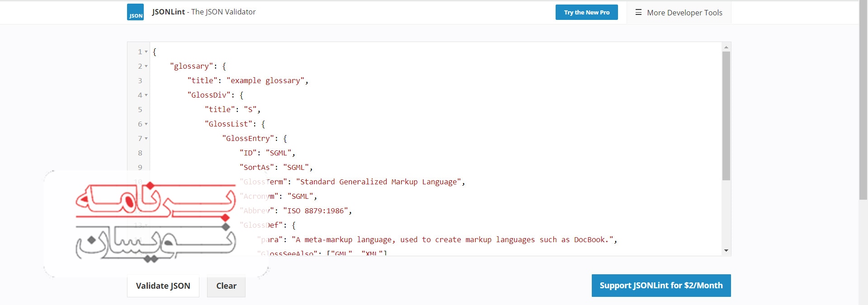Click line number 3 in the gutter
868x305 pixels.
point(140,81)
